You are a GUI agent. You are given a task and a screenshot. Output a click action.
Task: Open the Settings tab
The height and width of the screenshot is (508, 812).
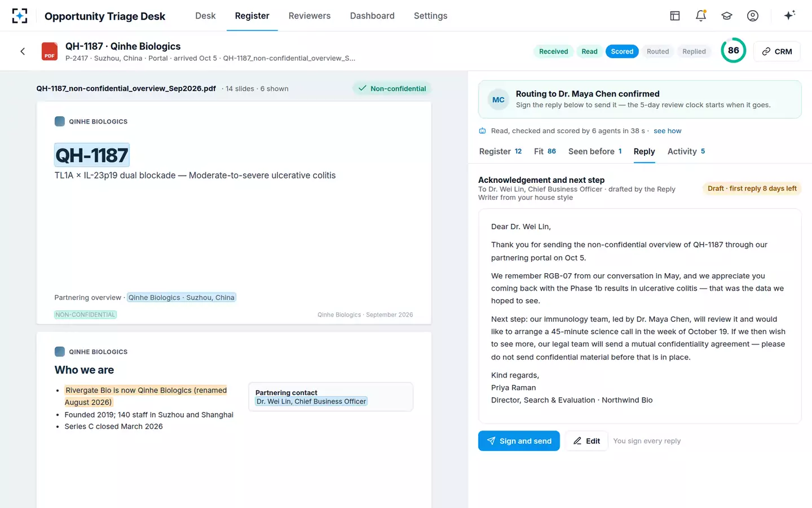click(x=430, y=16)
